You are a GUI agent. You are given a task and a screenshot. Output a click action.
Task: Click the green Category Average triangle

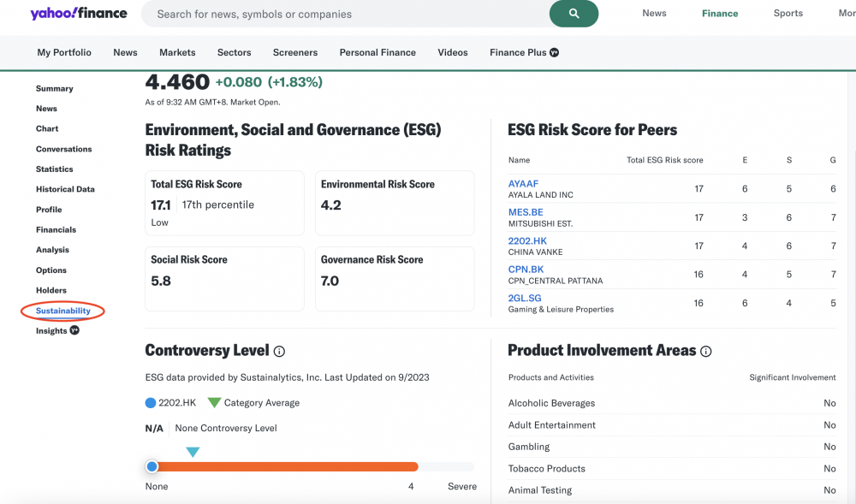coord(214,402)
